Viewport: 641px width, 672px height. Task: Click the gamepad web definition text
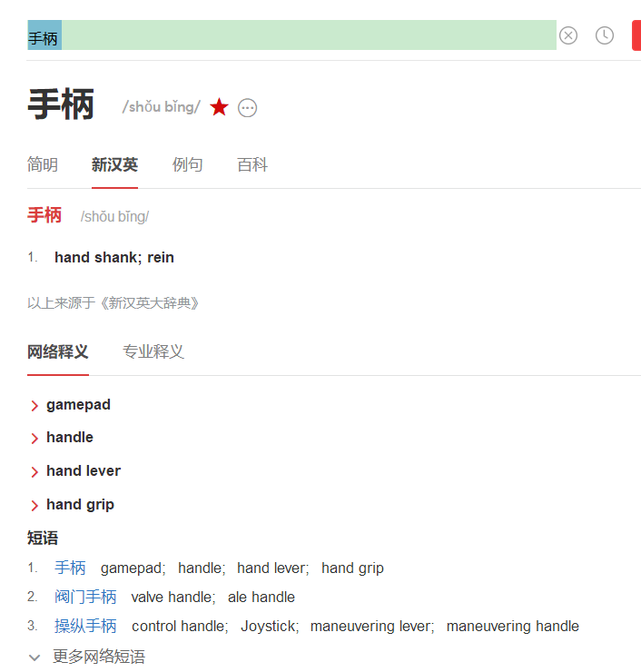78,405
